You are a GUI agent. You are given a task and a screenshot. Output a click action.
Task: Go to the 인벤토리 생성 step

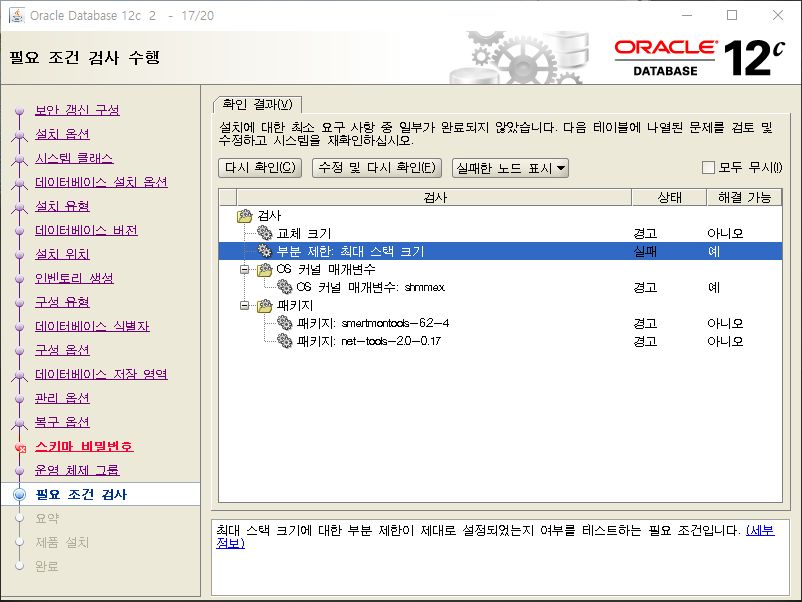[x=74, y=278]
